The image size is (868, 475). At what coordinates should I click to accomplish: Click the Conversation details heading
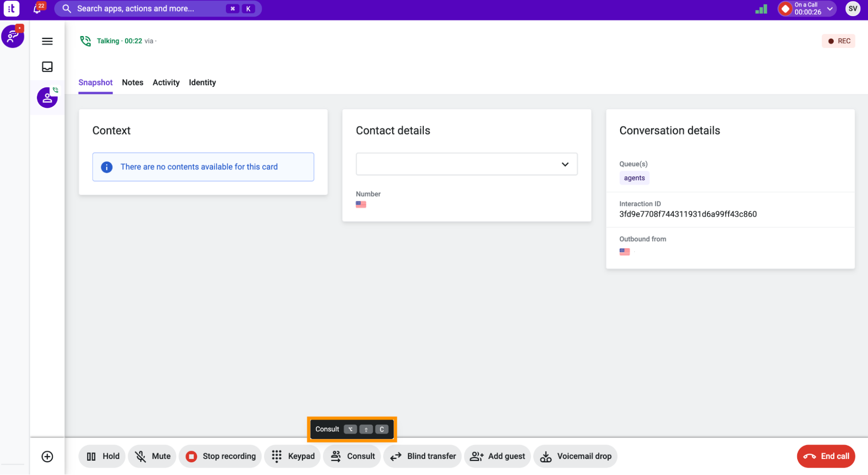[x=670, y=130]
